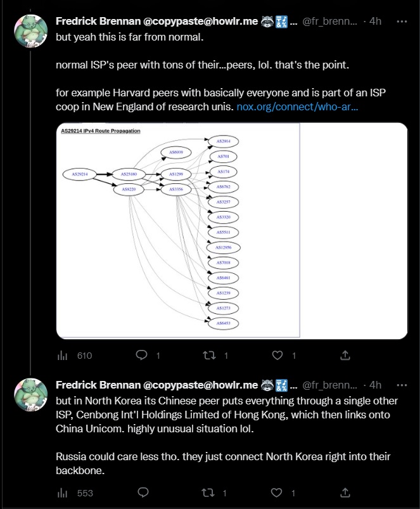The height and width of the screenshot is (509, 420).
Task: Open the @fr_brenn handle on second tweet
Action: (330, 385)
